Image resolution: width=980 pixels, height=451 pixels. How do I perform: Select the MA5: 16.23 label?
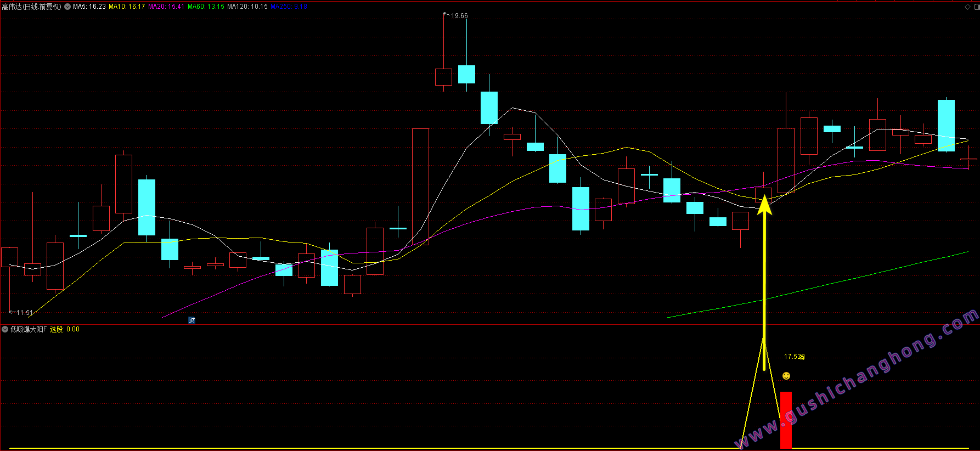click(89, 7)
